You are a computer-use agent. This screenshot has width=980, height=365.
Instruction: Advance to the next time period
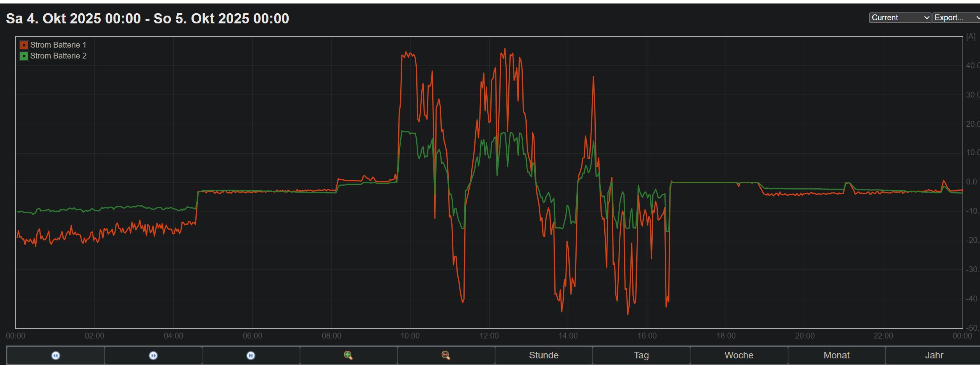[x=153, y=355]
